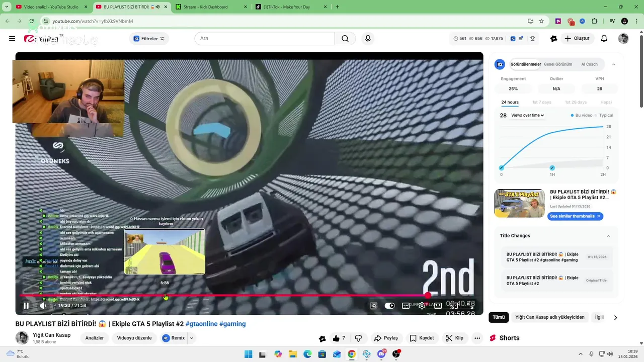The height and width of the screenshot is (362, 644).
Task: Open Views over time dropdown
Action: click(527, 115)
